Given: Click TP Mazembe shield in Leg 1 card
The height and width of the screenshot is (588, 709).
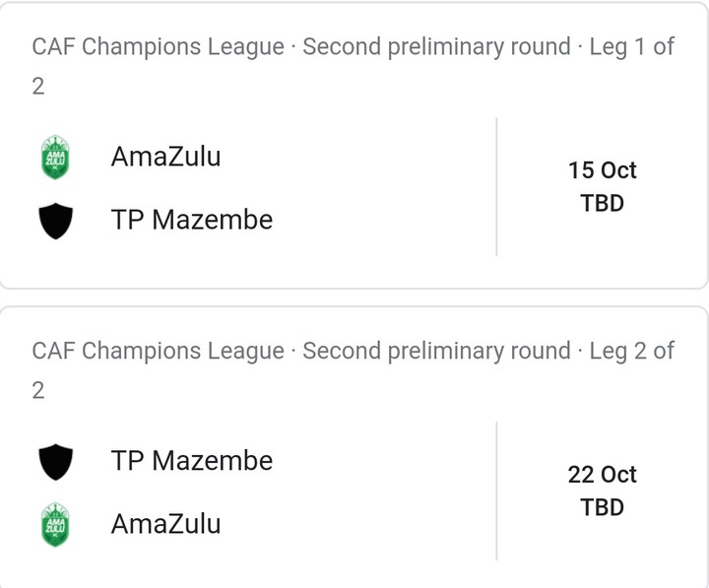Looking at the screenshot, I should point(55,221).
